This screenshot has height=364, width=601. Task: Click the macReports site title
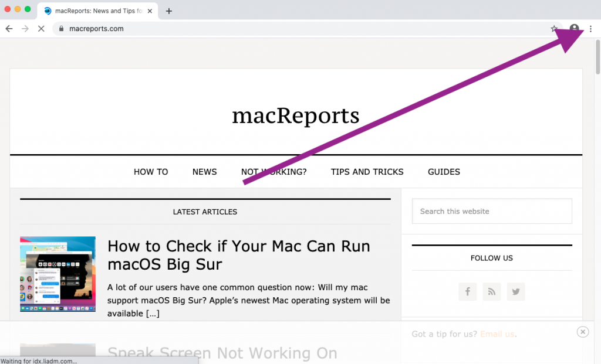tap(296, 115)
